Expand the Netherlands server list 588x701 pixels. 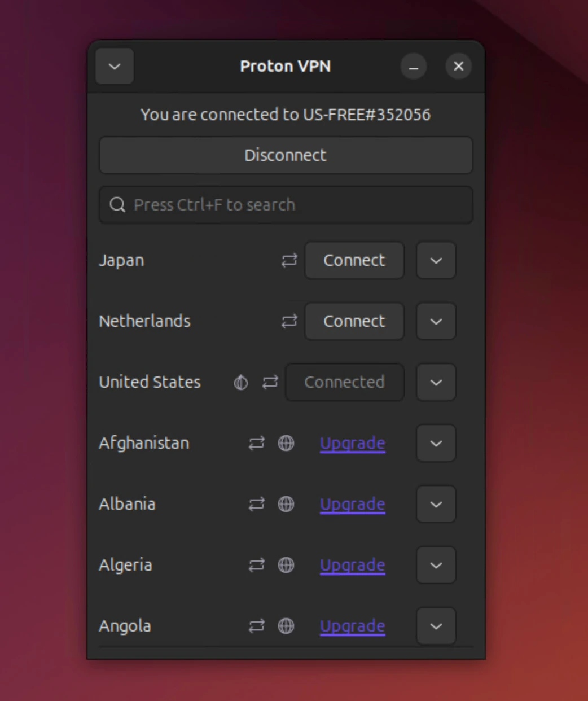pos(436,321)
